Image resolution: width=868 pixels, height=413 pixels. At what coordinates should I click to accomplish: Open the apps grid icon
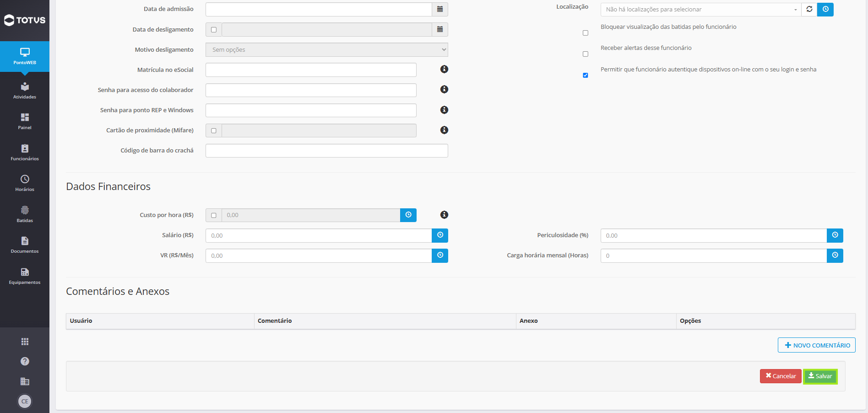pyautogui.click(x=25, y=342)
